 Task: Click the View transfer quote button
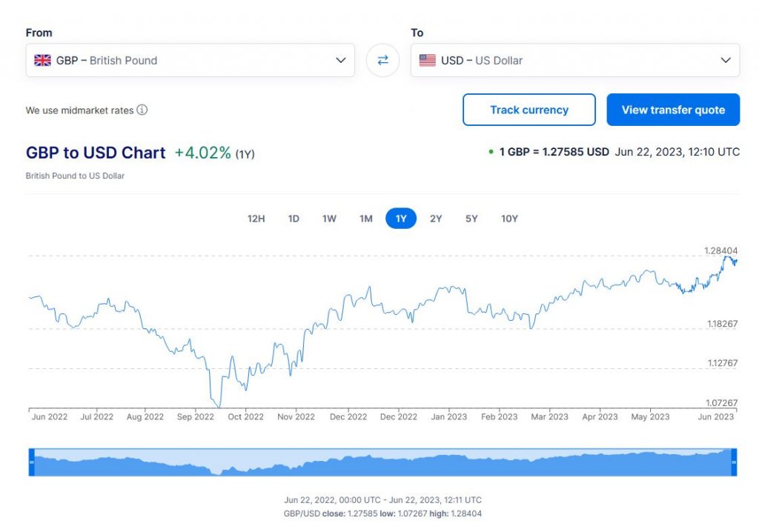click(x=673, y=109)
